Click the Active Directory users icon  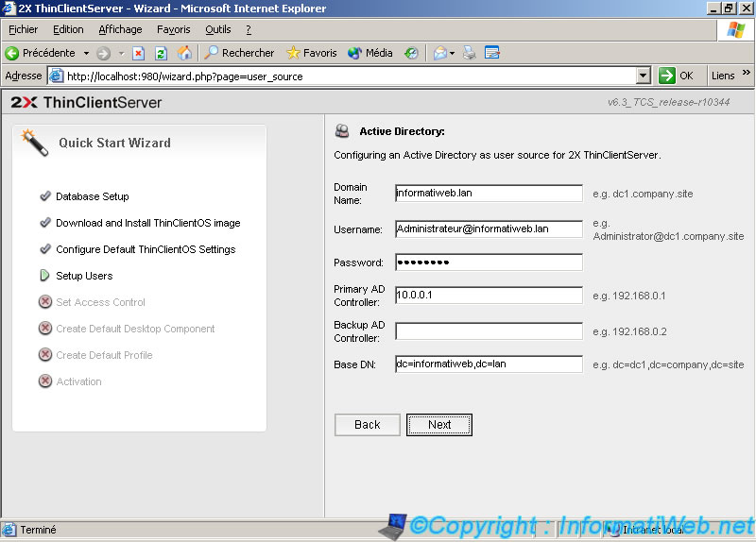[x=342, y=131]
